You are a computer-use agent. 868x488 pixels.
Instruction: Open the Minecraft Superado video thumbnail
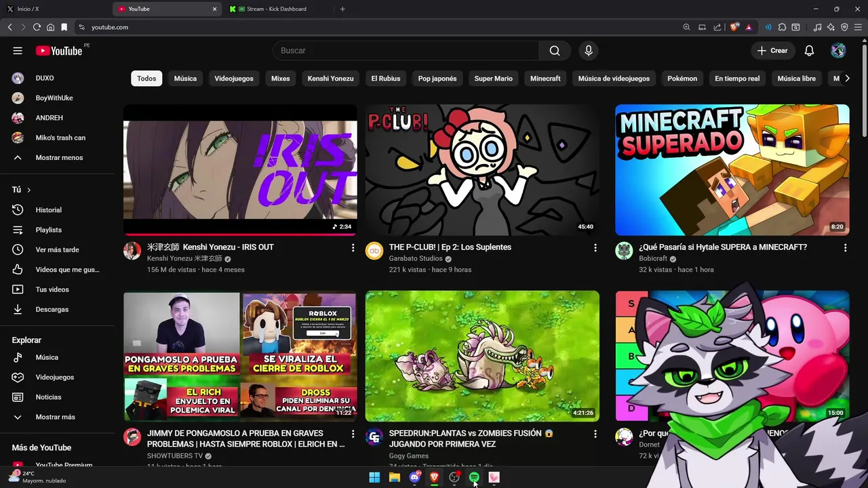(x=732, y=169)
